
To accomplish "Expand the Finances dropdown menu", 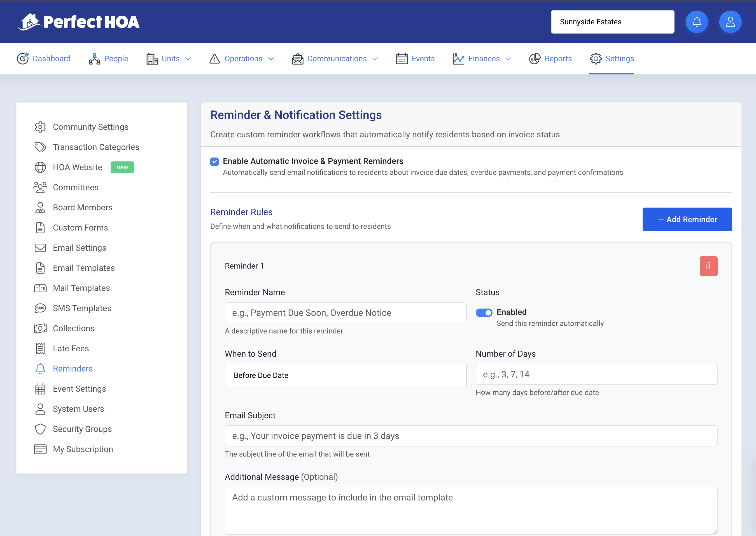I will [482, 59].
